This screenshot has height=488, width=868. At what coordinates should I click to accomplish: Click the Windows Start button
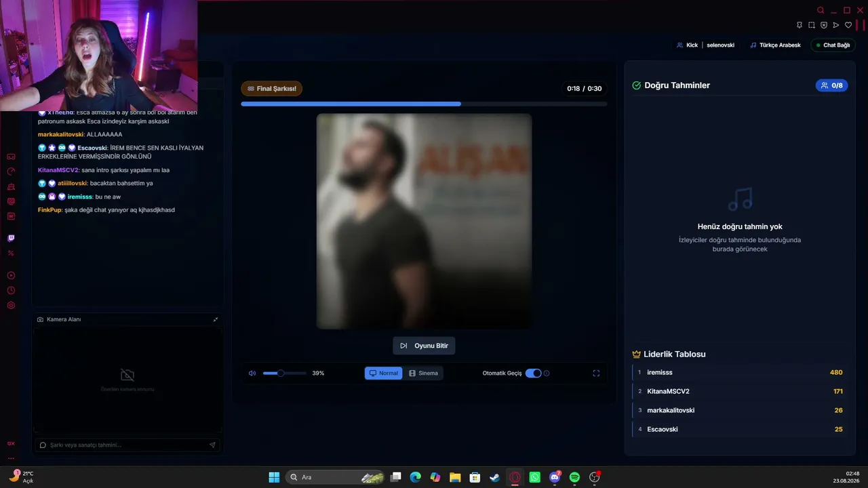pos(274,477)
